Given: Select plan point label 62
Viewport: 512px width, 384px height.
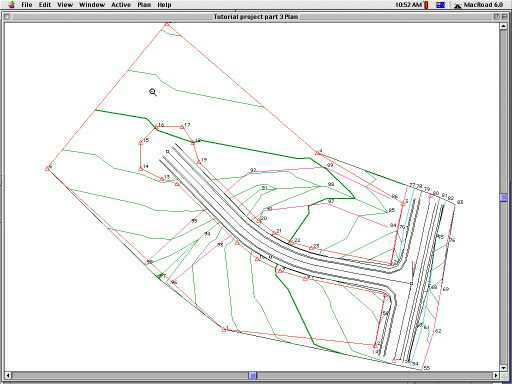Looking at the screenshot, I should [x=438, y=331].
